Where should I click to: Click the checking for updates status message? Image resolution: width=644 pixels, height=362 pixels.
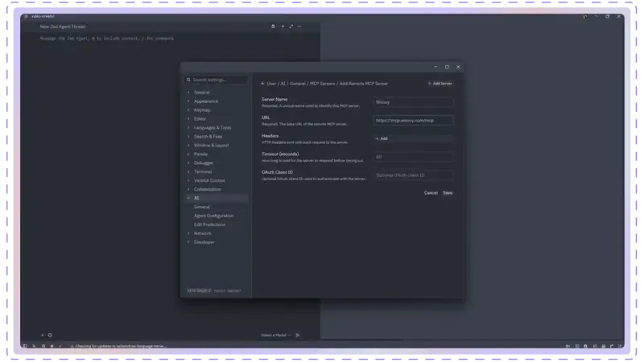(118, 346)
